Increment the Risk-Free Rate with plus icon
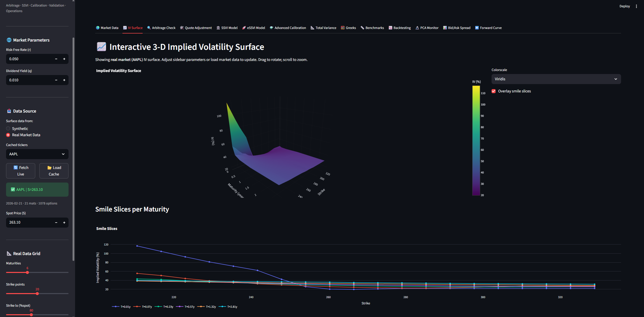Viewport: 644px width, 317px height. (x=64, y=59)
